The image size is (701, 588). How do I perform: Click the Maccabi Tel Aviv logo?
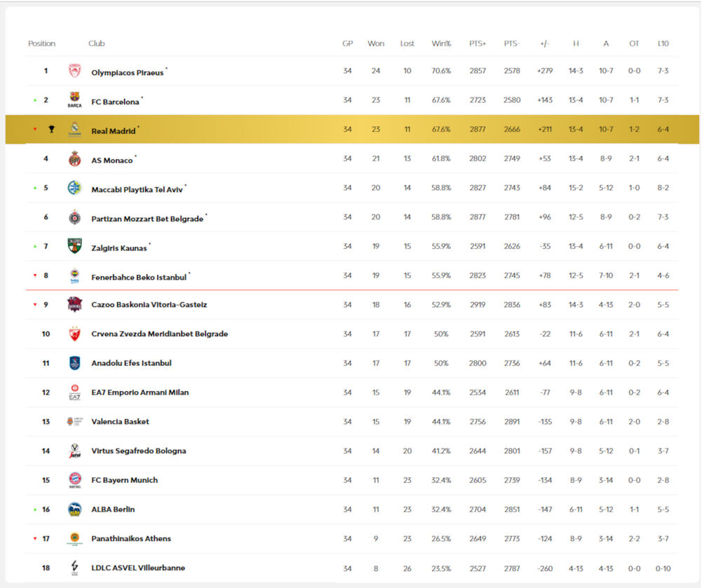coord(74,188)
